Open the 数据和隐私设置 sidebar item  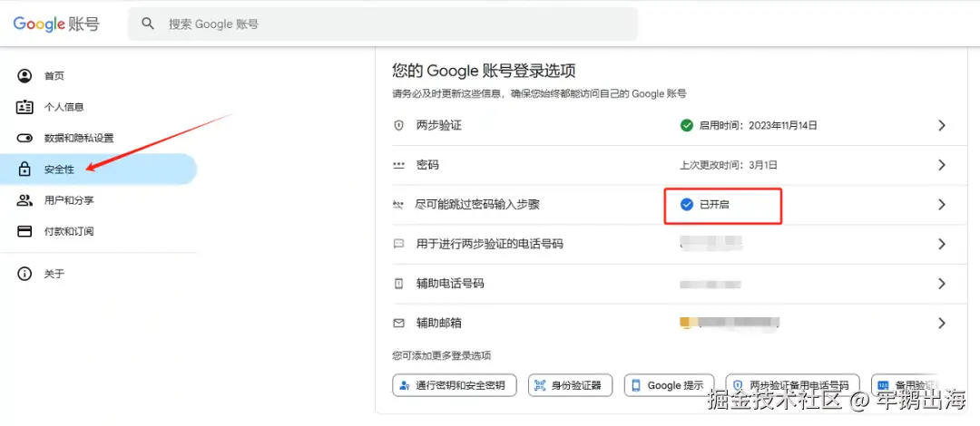98,138
